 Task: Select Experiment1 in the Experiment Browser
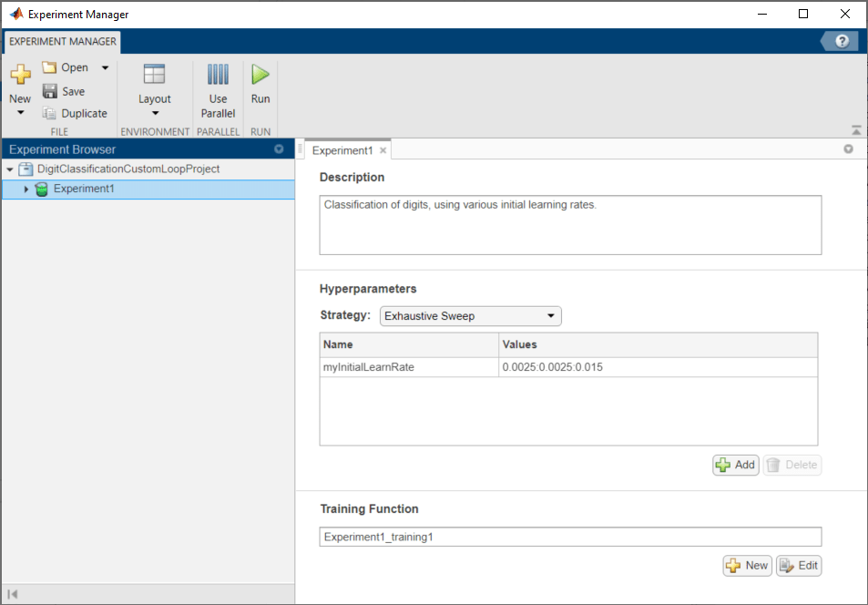84,189
